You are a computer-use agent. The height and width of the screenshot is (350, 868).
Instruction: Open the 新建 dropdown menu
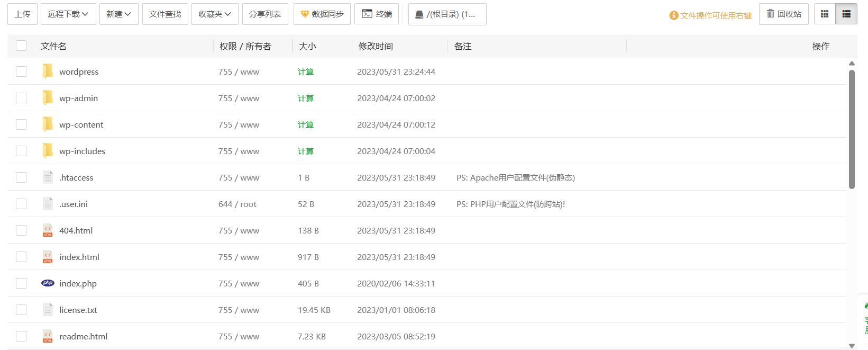[118, 14]
